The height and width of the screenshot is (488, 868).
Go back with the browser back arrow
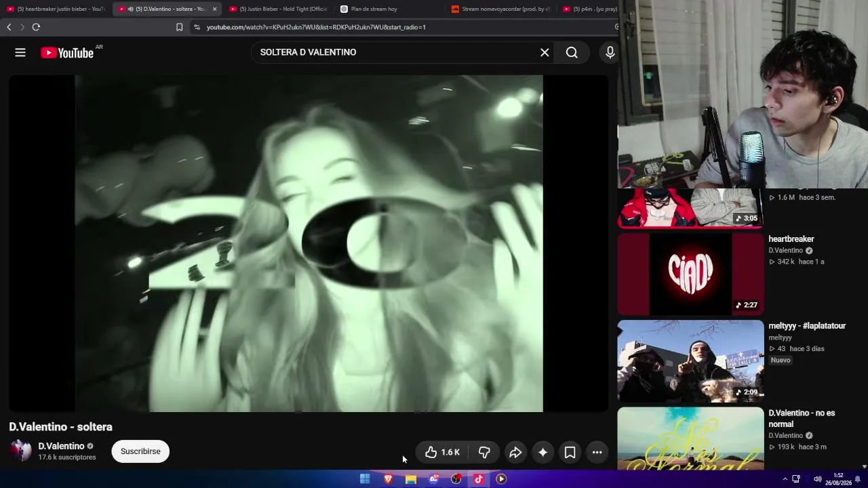[x=9, y=27]
